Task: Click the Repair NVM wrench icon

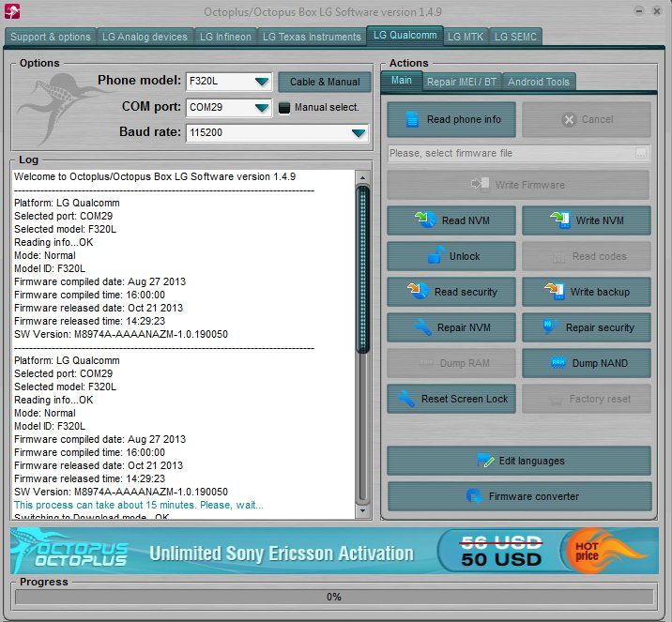Action: (422, 327)
